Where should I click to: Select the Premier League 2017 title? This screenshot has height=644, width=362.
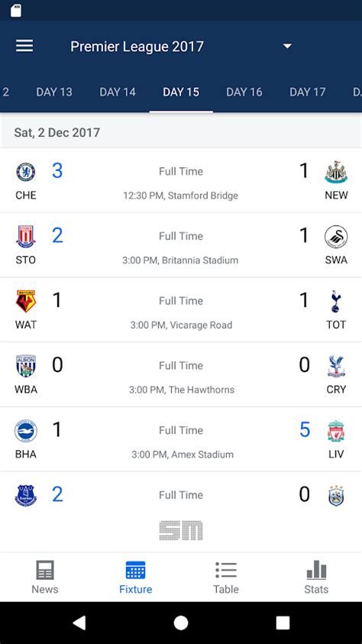(137, 47)
